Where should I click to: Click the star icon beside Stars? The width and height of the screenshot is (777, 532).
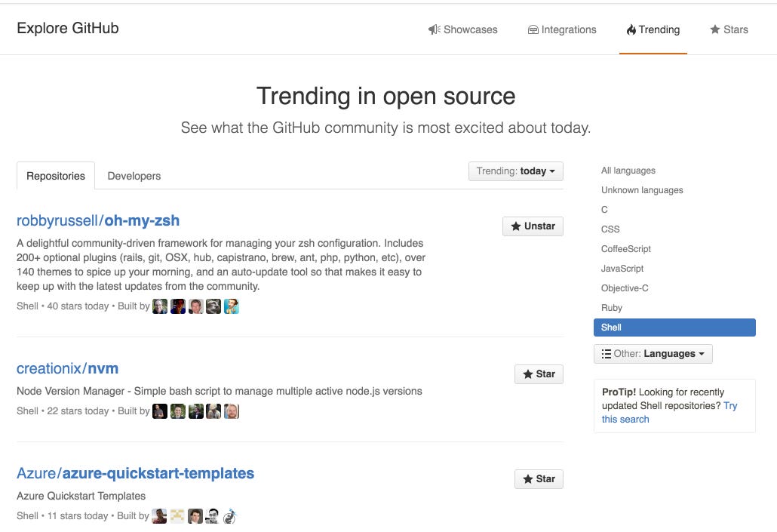[714, 29]
